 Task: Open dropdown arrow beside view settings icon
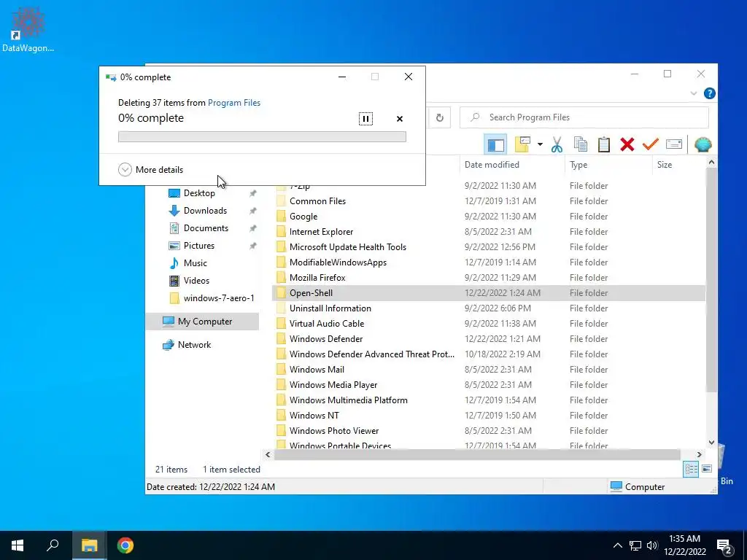(x=540, y=144)
